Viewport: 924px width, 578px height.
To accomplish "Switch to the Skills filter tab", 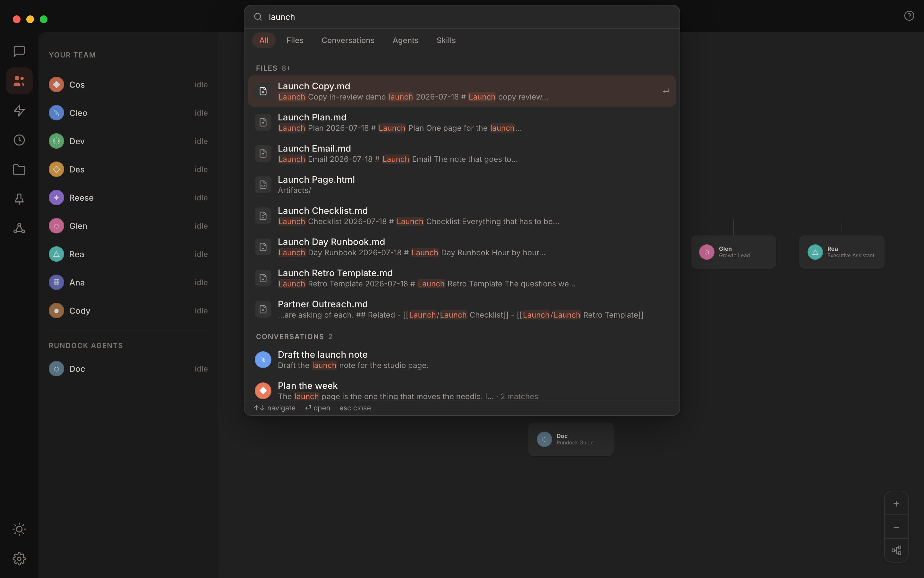I will pos(446,40).
